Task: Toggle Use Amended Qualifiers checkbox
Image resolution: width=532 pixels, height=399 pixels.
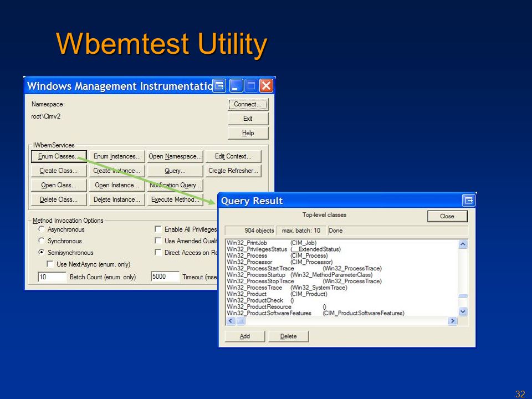Action: coord(158,241)
